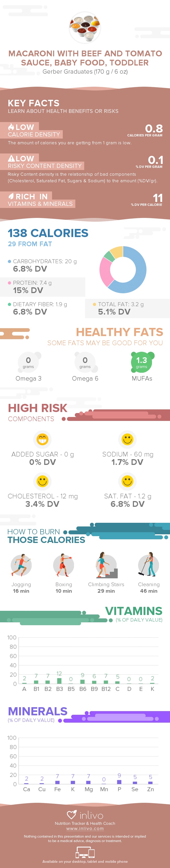Click the Cleaning figure icon

point(149,564)
